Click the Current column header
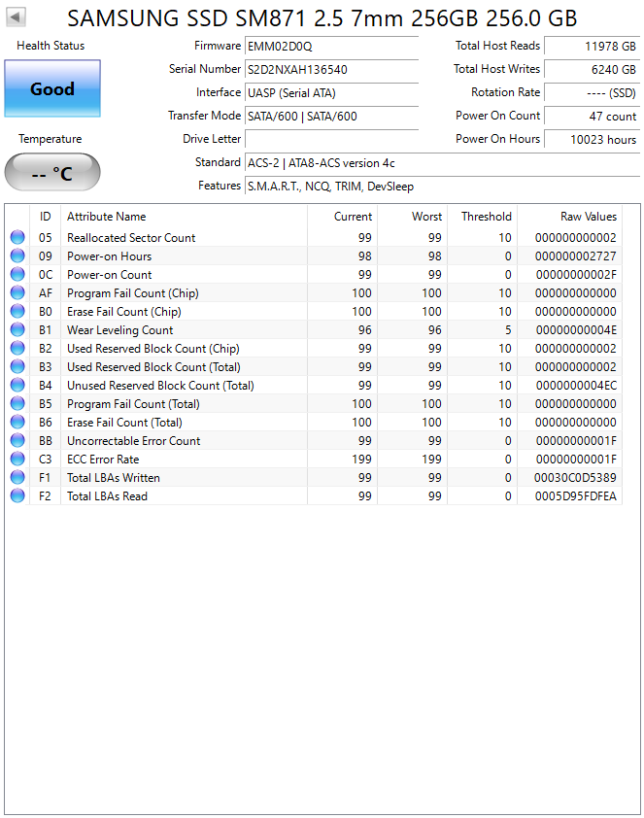This screenshot has width=644, height=818. click(343, 217)
